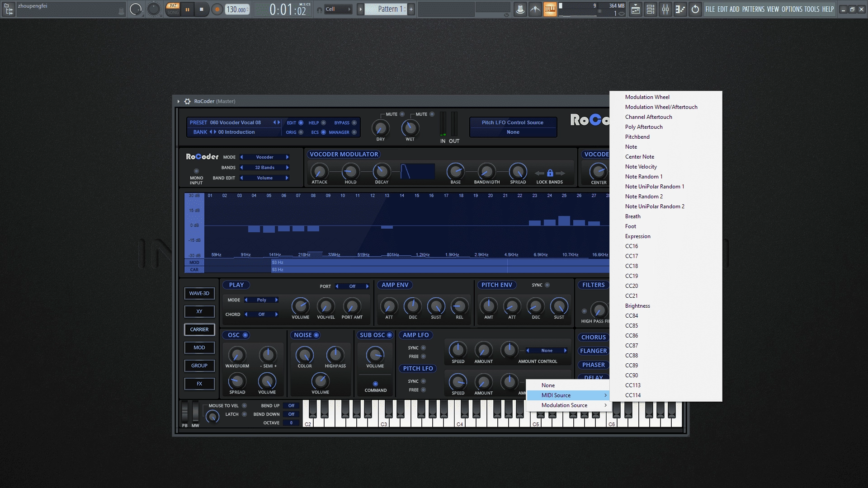Screen dimensions: 868x488
Task: Click the GROUP button
Action: [199, 366]
